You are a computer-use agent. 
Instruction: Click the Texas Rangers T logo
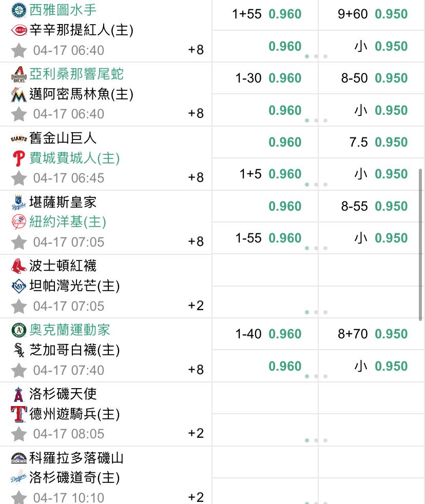pos(18,414)
